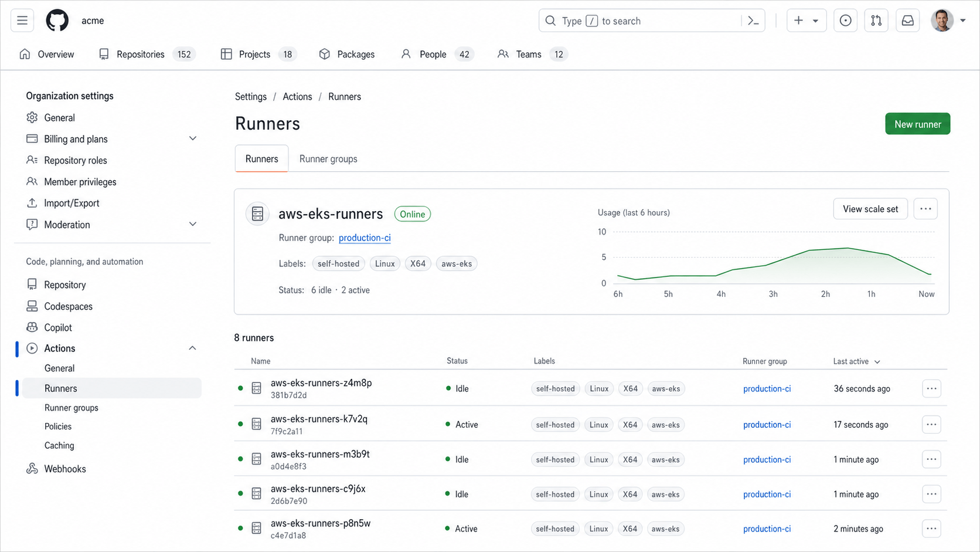Screen dimensions: 980x552
Task: Open General organization settings
Action: (x=59, y=118)
